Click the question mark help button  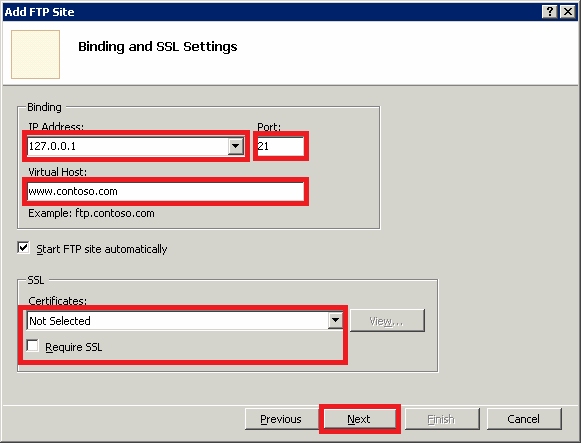point(550,12)
